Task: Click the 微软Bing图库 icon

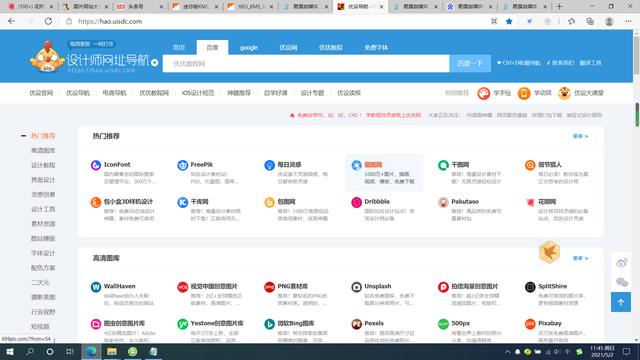Action: 269,324
